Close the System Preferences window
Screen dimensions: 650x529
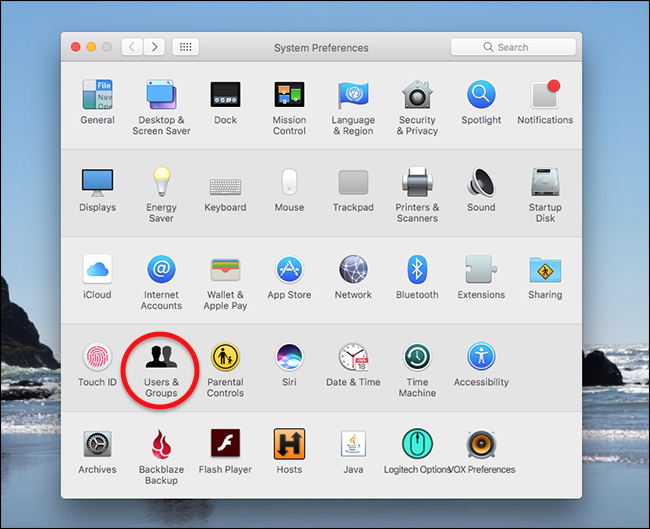click(75, 47)
